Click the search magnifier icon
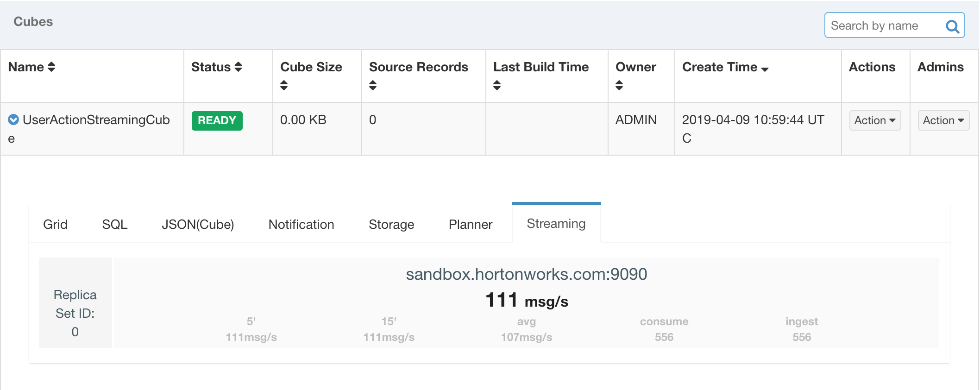The width and height of the screenshot is (980, 390). [x=952, y=26]
